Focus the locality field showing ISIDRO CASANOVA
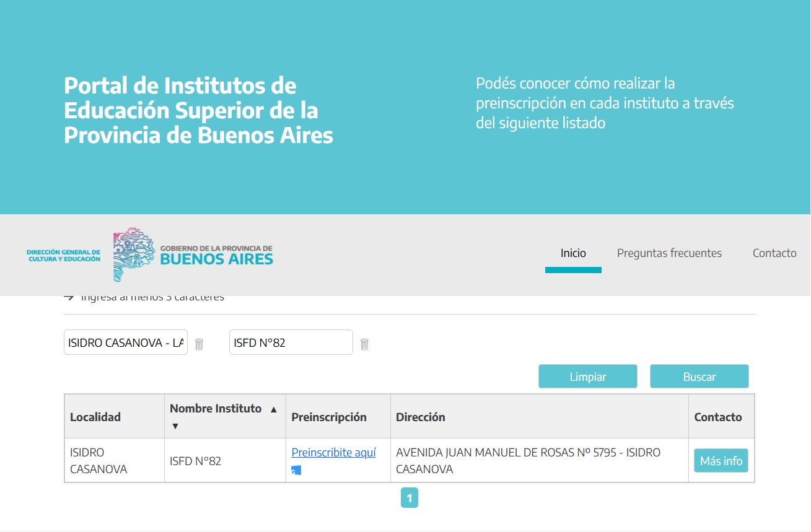 126,342
